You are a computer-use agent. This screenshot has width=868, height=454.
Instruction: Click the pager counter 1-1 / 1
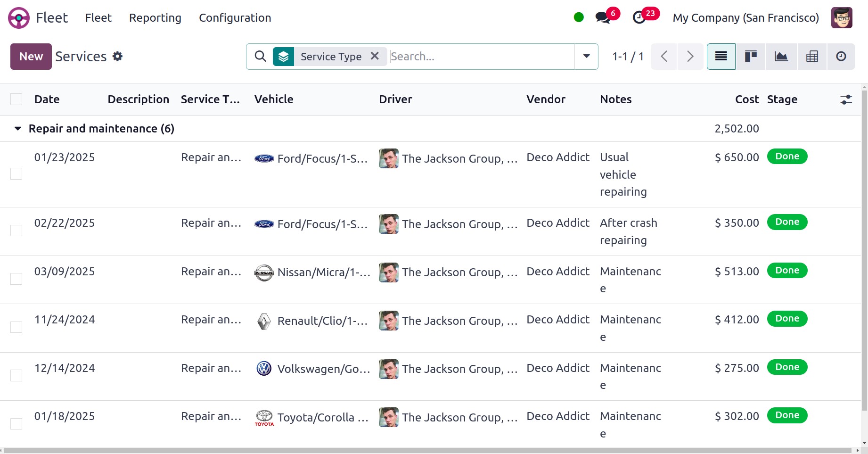coord(628,57)
